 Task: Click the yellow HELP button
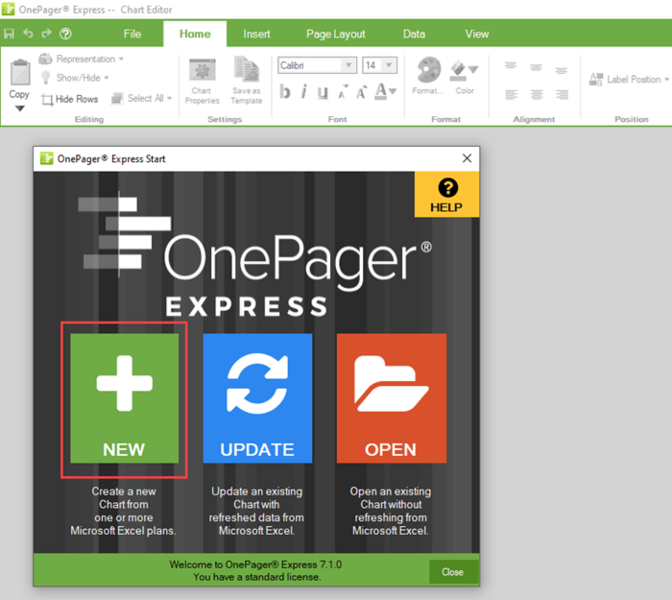(x=447, y=195)
